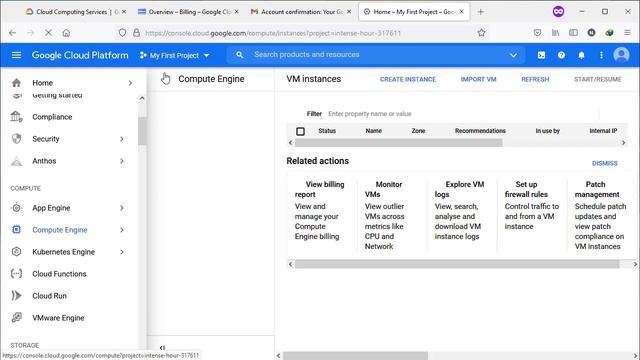Open the notifications bell
The height and width of the screenshot is (360, 640).
tap(581, 55)
